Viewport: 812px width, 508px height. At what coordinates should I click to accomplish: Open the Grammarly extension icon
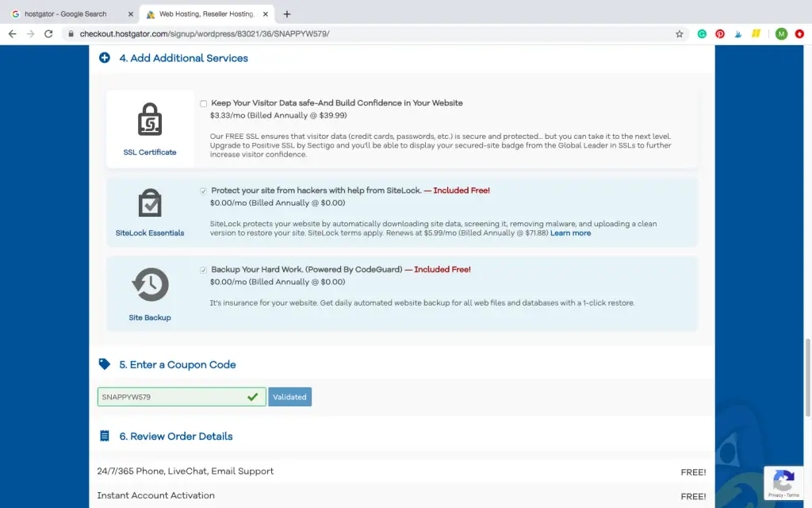click(702, 33)
